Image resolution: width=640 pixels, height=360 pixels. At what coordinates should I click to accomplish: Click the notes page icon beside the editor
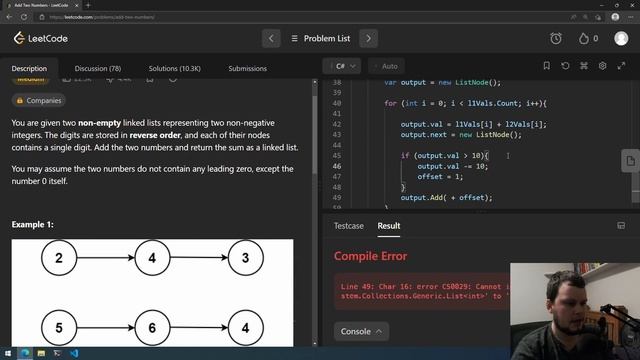[630, 161]
